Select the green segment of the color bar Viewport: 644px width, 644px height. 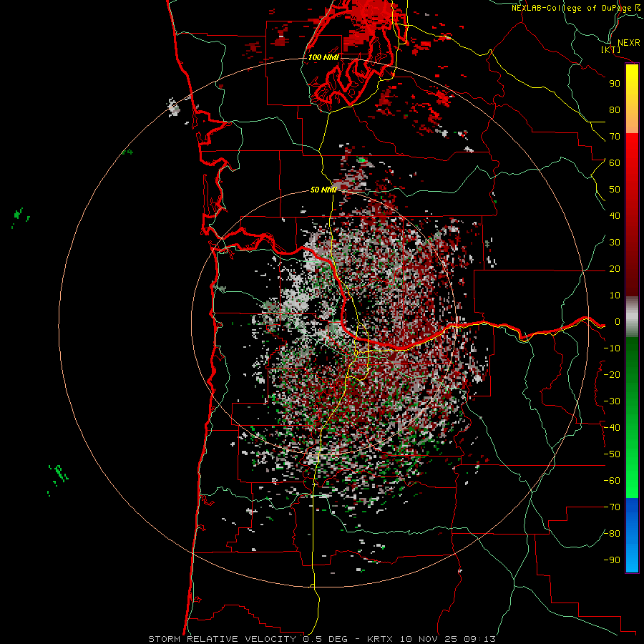tap(632, 418)
